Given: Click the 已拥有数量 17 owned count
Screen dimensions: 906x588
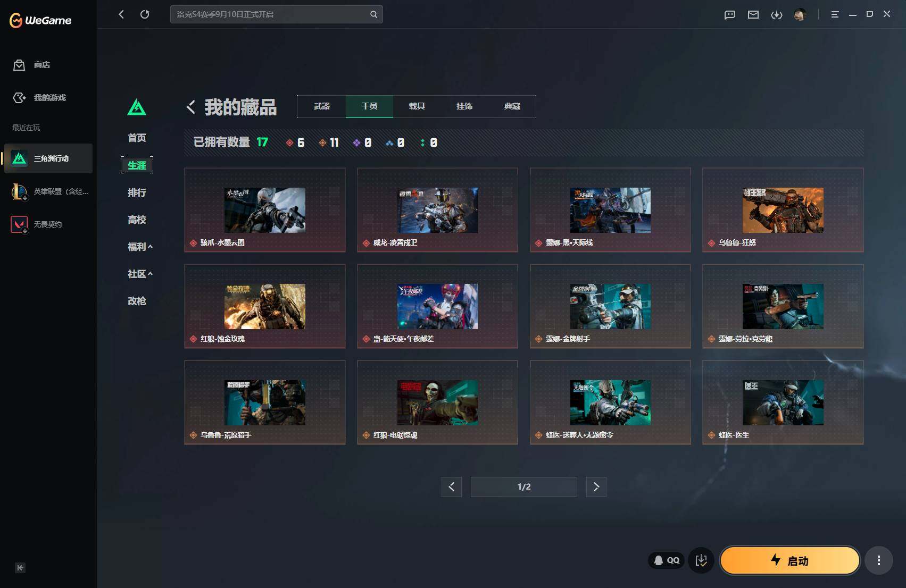Looking at the screenshot, I should click(x=231, y=142).
